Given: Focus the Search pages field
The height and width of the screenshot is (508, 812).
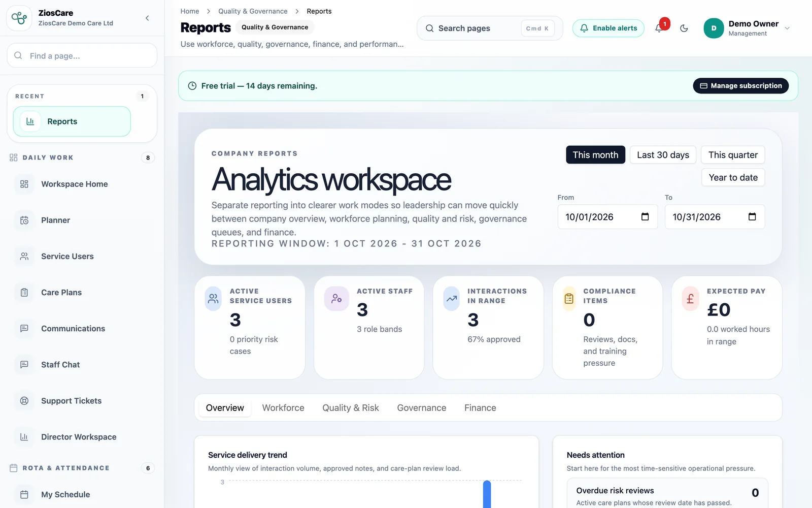Looking at the screenshot, I should [490, 28].
